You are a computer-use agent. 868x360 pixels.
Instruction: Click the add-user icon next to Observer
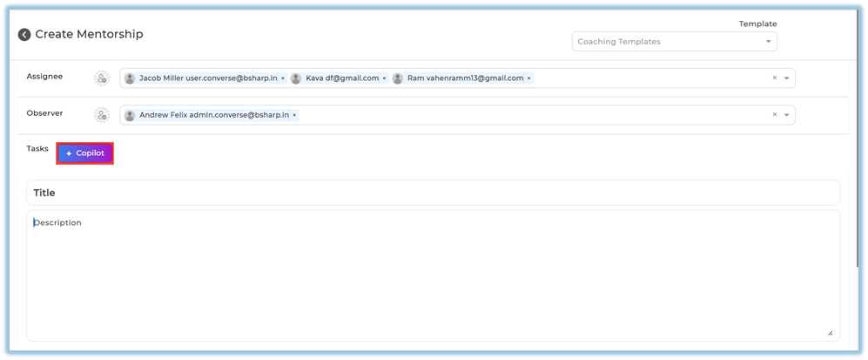click(102, 115)
